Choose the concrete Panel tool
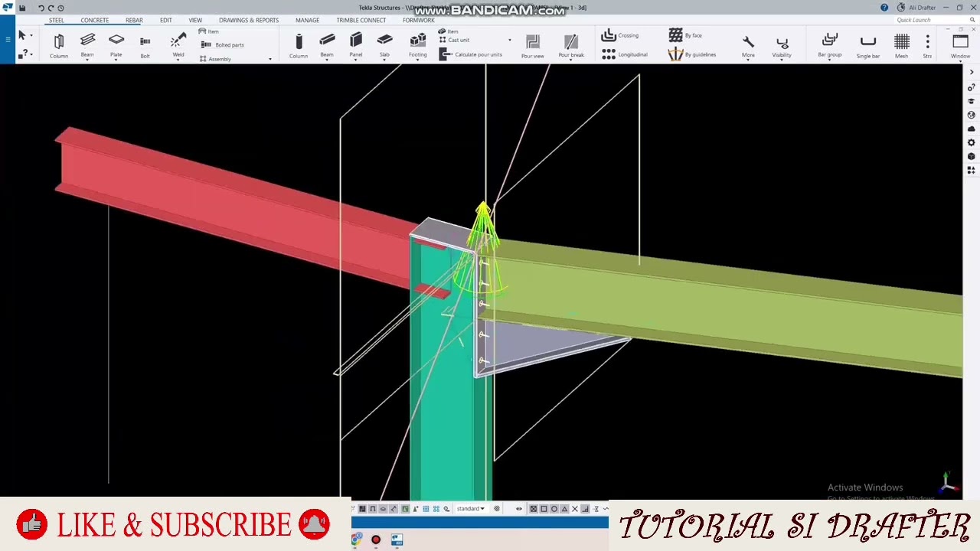The height and width of the screenshot is (551, 980). point(356,45)
